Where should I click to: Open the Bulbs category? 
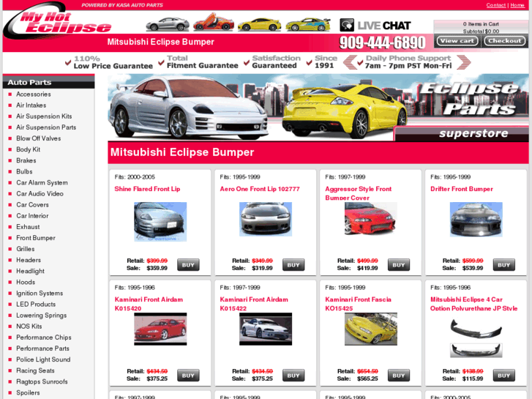[24, 172]
